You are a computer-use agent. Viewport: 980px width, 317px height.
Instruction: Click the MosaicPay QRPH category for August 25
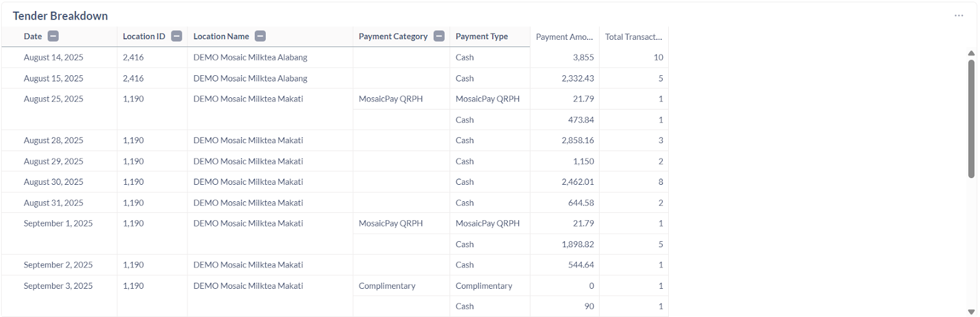[x=391, y=99]
